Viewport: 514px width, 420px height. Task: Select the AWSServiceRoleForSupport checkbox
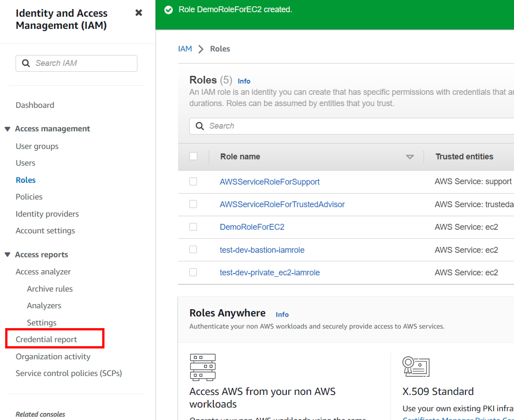pos(193,181)
